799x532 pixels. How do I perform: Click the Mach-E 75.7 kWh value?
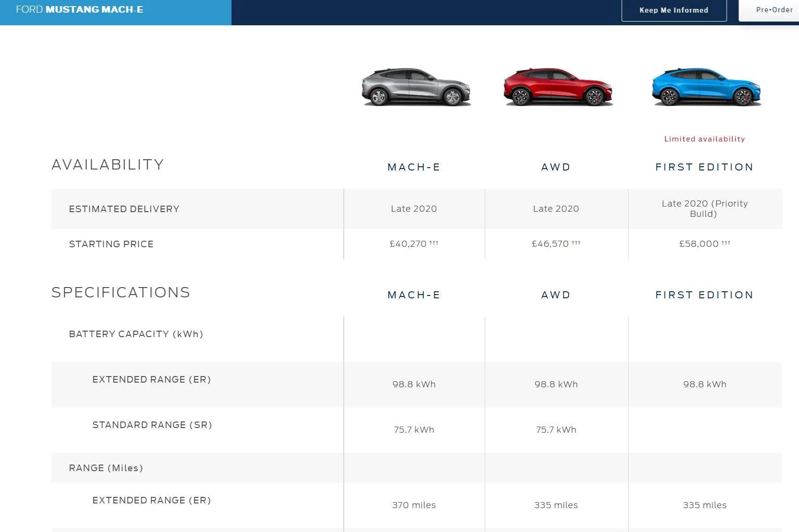pyautogui.click(x=414, y=430)
